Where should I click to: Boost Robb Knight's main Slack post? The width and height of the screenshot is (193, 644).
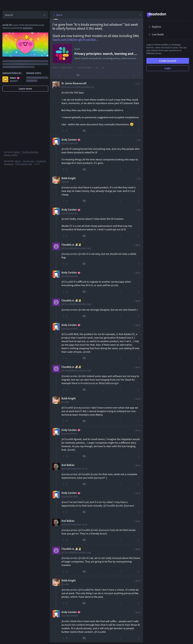click(x=78, y=75)
